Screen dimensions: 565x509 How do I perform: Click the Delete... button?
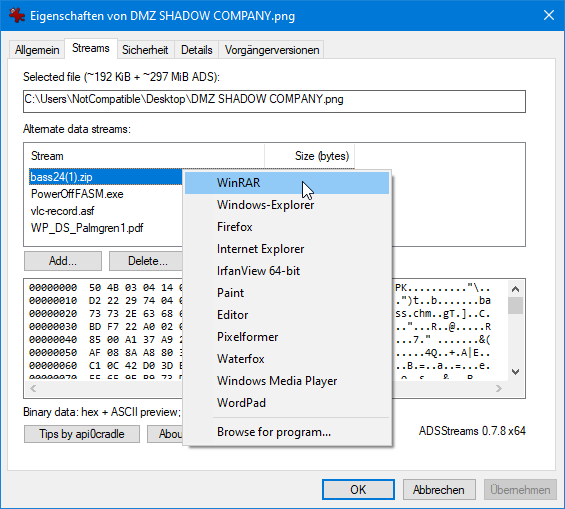click(146, 261)
